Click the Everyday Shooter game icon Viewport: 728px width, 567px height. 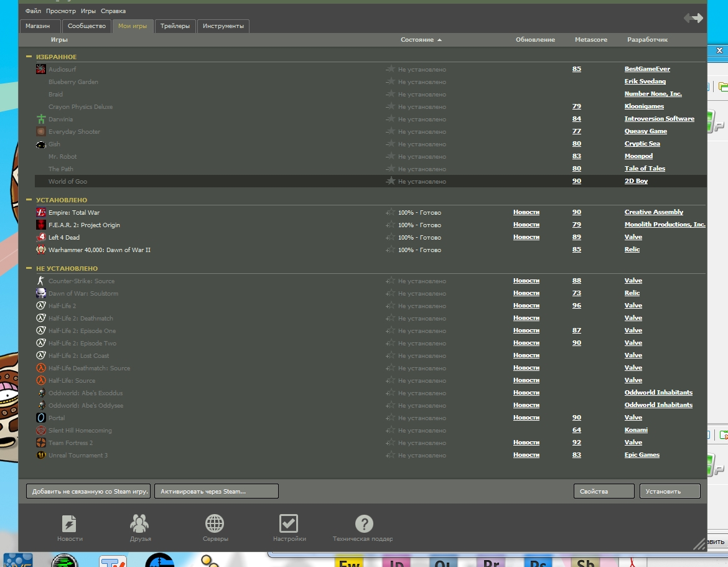[41, 131]
